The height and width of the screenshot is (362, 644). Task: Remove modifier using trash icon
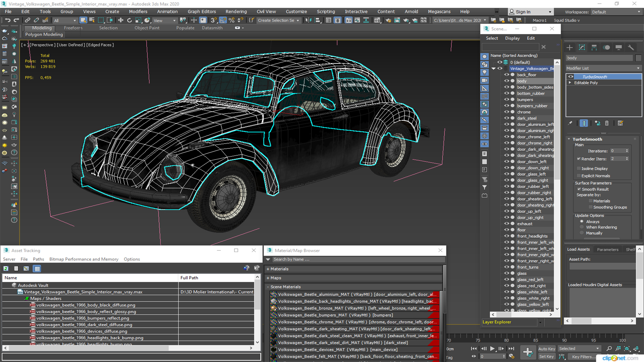(607, 123)
